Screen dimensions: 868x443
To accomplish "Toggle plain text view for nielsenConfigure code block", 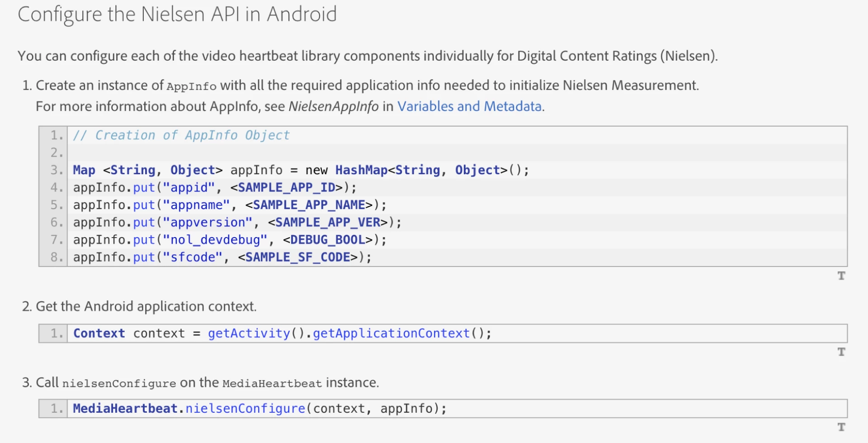I will pyautogui.click(x=841, y=427).
